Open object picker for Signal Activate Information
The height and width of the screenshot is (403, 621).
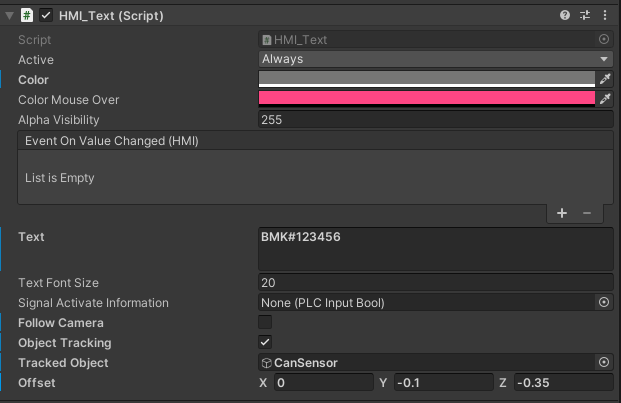[x=603, y=302]
